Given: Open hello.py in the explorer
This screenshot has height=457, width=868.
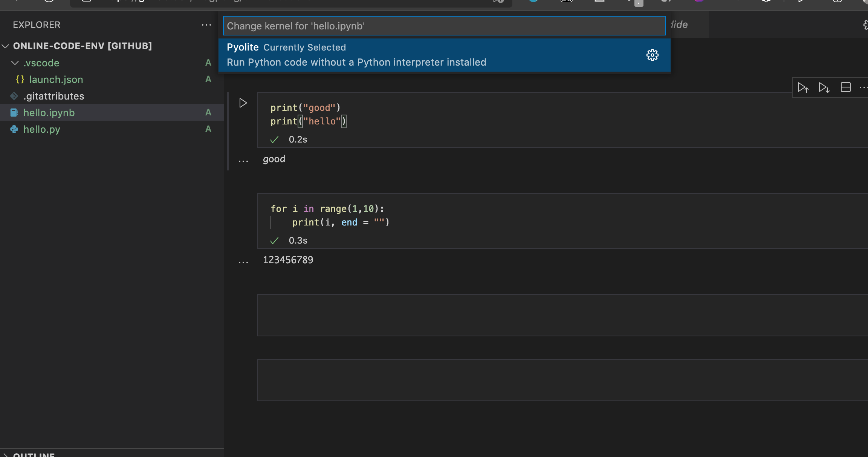Looking at the screenshot, I should tap(41, 129).
